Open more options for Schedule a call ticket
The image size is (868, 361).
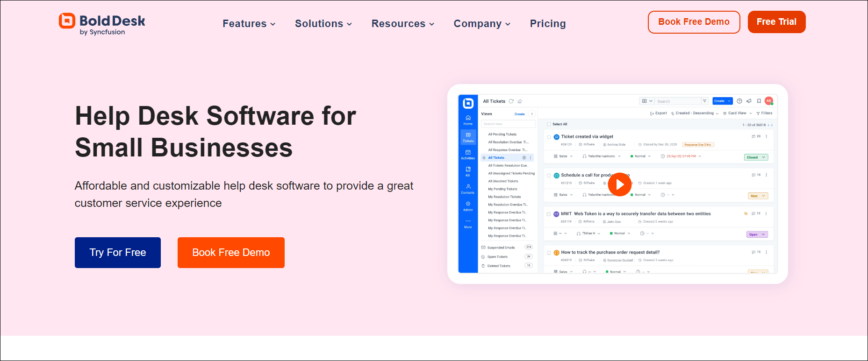tap(766, 175)
